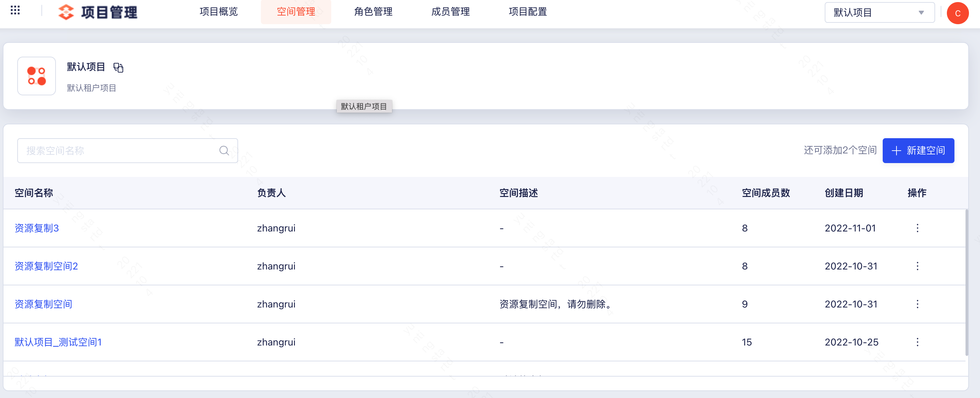Click date 2022-11-01 cell

850,228
